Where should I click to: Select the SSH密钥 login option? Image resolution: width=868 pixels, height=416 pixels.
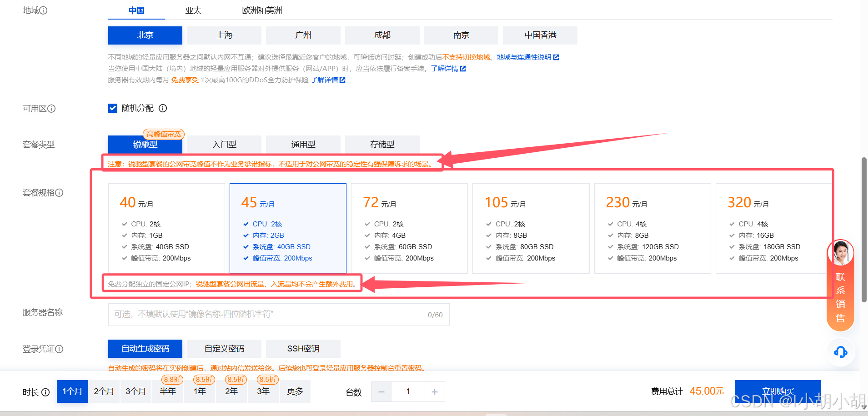click(303, 349)
